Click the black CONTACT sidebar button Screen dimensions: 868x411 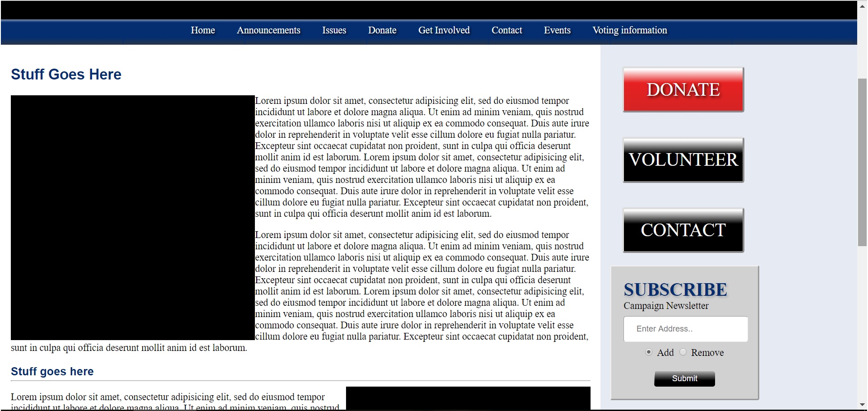tap(683, 230)
